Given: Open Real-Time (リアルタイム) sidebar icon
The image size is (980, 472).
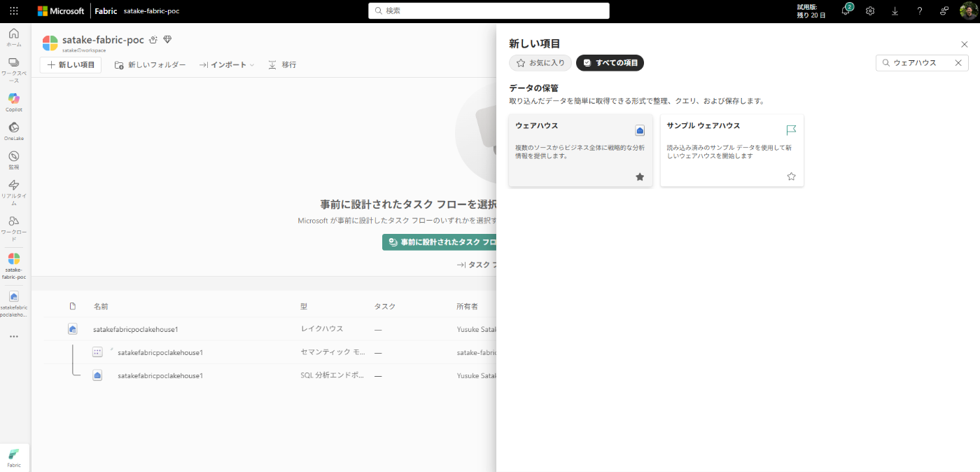Looking at the screenshot, I should point(14,193).
